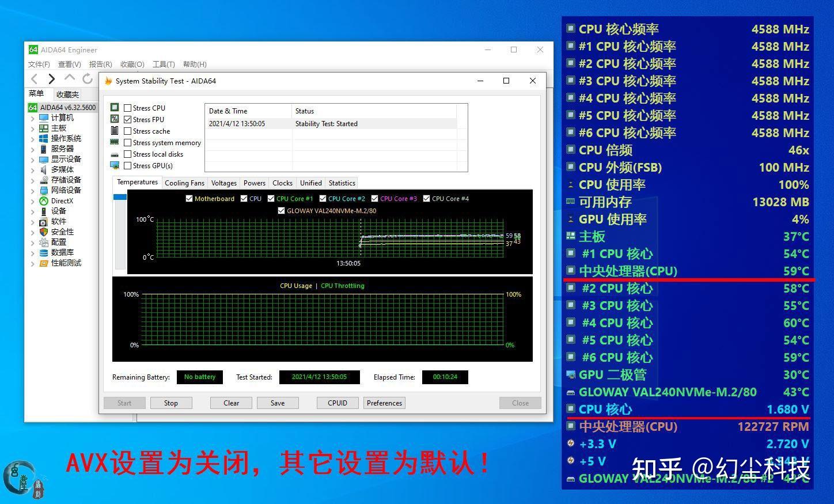Viewport: 834px width, 504px height.
Task: Expand the 显示设备 tree node
Action: (x=32, y=160)
